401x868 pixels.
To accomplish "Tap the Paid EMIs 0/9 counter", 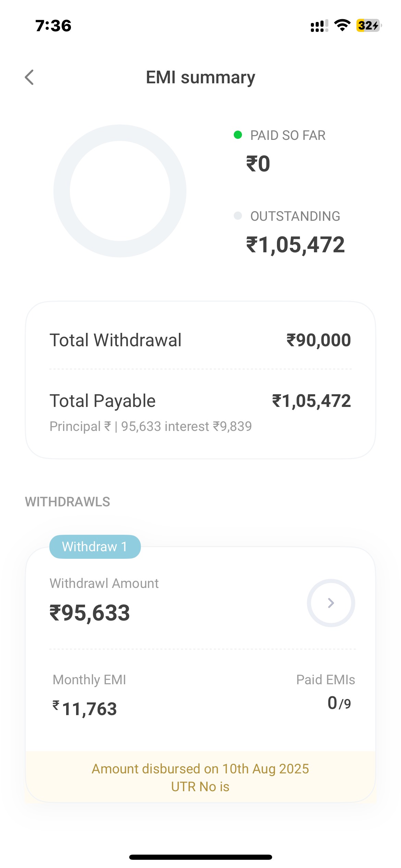I will point(339,703).
